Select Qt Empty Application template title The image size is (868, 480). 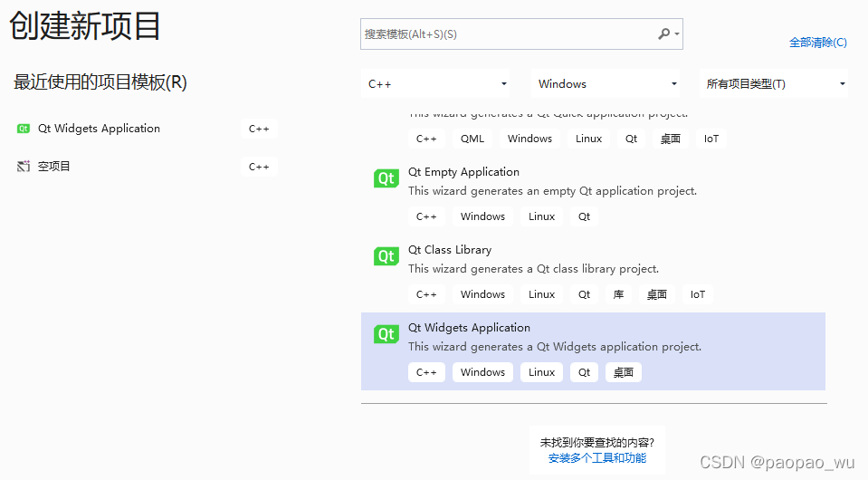464,172
